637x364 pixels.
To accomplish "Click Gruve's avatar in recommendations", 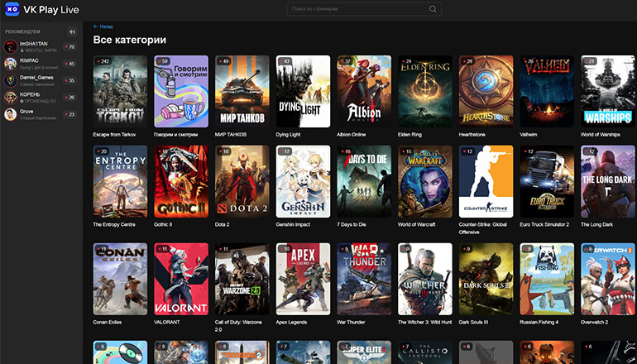I will coord(11,114).
